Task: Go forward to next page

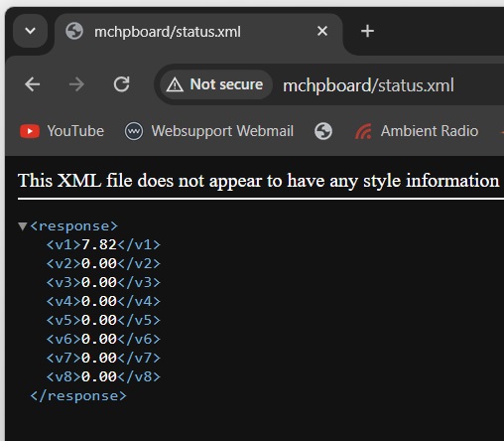Action: (76, 84)
